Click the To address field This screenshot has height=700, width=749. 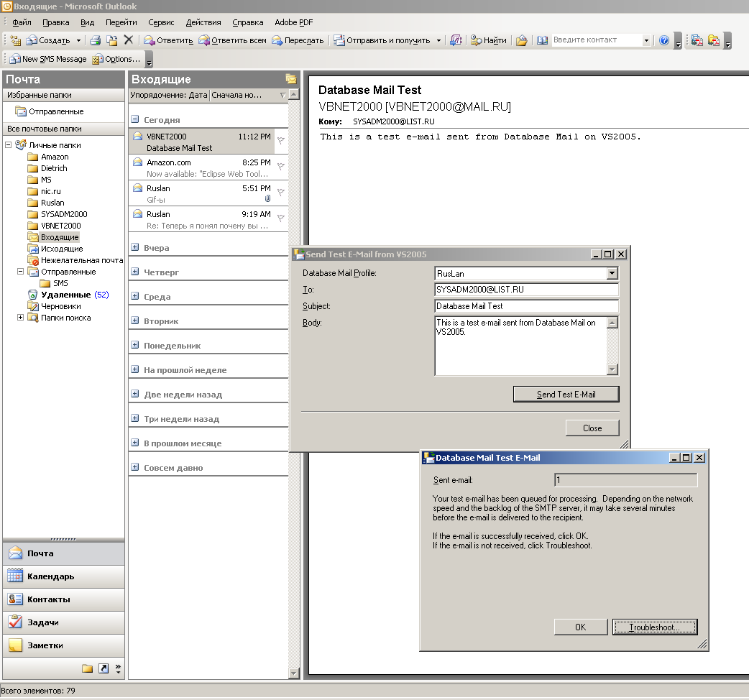pyautogui.click(x=526, y=290)
